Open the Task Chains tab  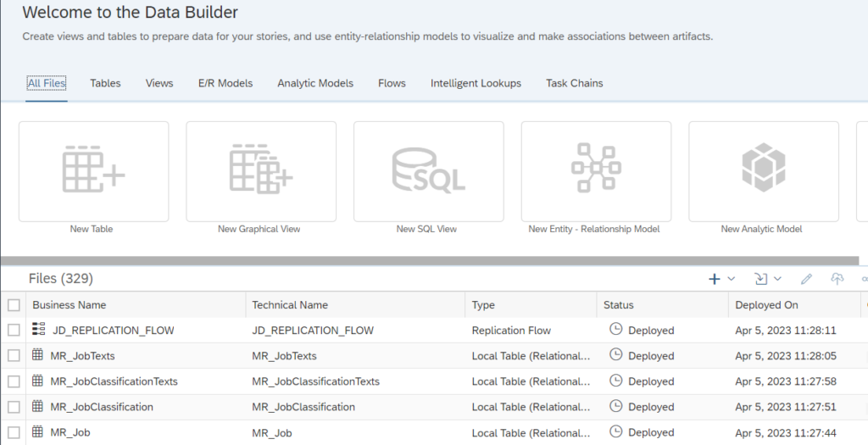coord(574,83)
